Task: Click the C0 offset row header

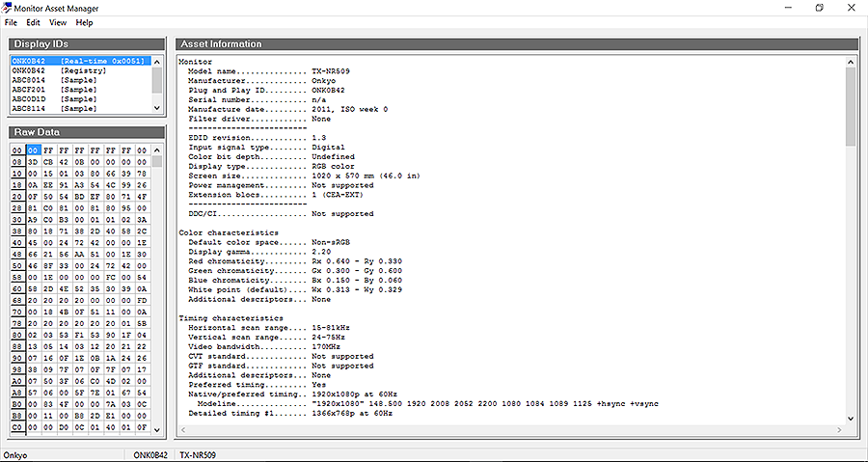Action: (17, 427)
